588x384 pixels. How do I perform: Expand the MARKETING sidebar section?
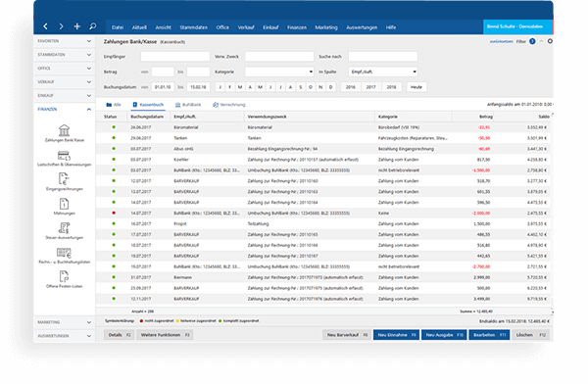coord(64,322)
